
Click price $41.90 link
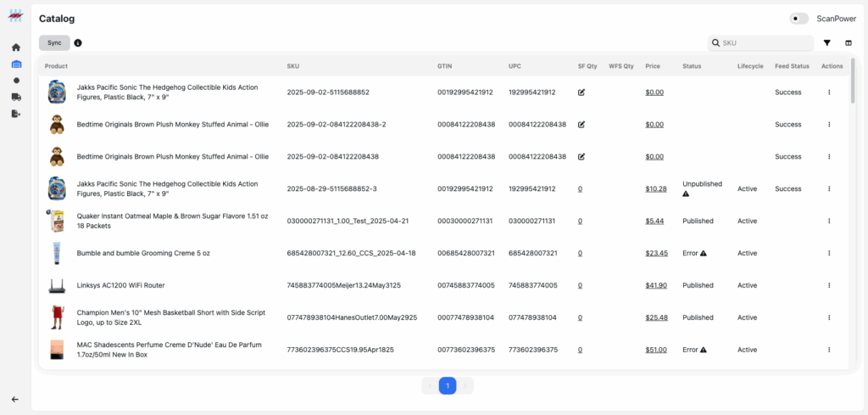(656, 285)
